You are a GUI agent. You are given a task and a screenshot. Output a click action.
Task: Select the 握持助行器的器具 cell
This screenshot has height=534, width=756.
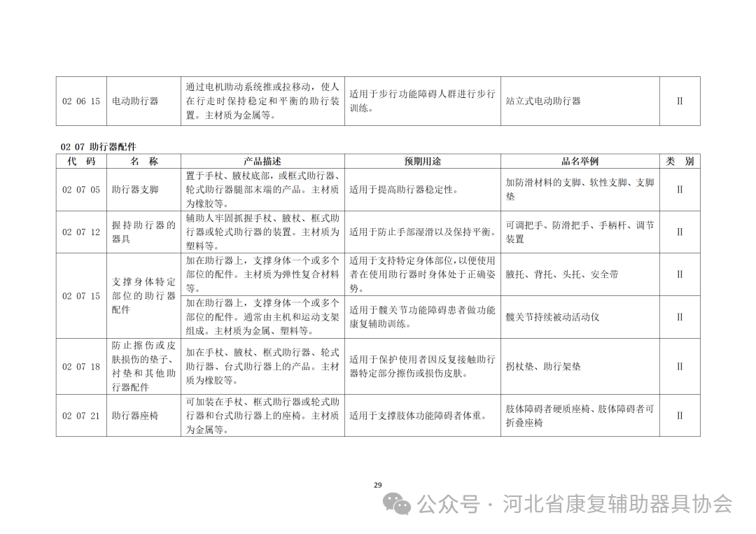coord(143,232)
